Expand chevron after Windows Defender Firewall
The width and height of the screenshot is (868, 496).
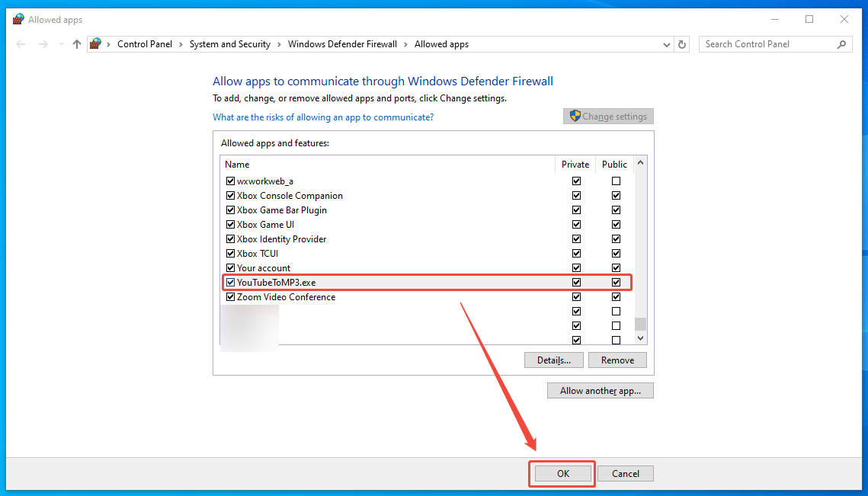coord(405,44)
